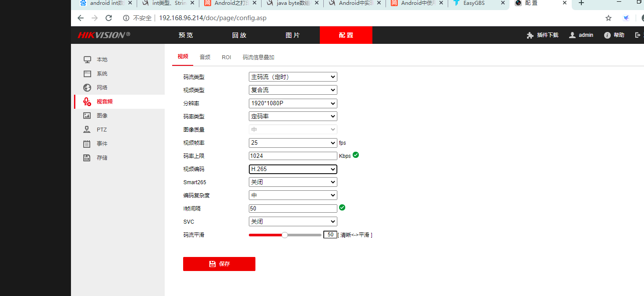Click the not-secure info icon in address bar
Screen dimensions: 644x296
(x=126, y=18)
